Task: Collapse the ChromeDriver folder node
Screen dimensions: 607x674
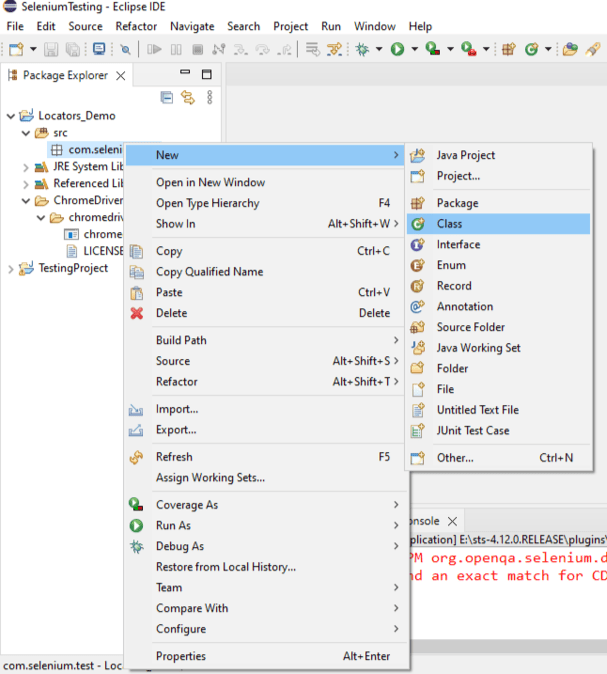Action: [26, 200]
